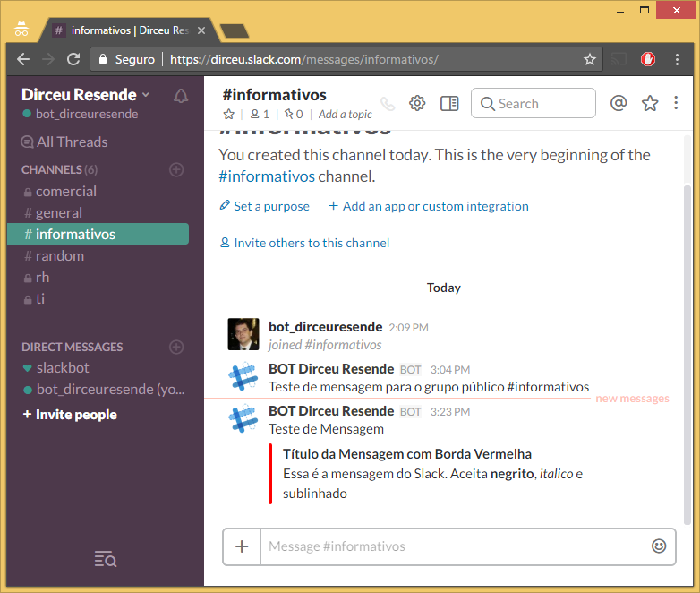
Task: Click bot_dirceuresende profile photo avatar
Action: pos(243,334)
